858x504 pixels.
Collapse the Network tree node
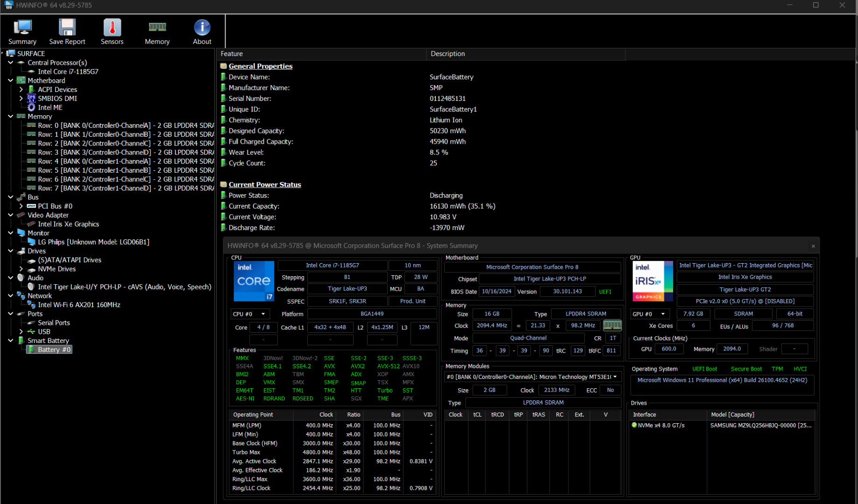click(11, 296)
